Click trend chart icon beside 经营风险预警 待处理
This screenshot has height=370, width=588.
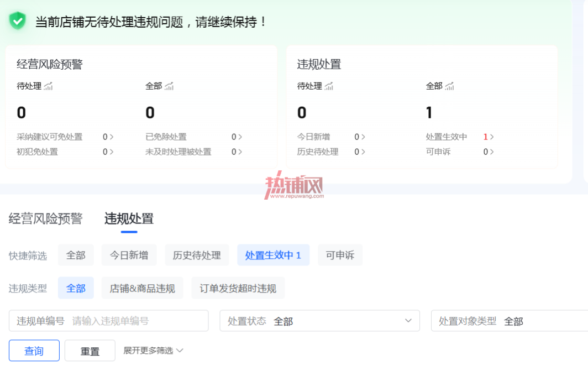tap(49, 86)
